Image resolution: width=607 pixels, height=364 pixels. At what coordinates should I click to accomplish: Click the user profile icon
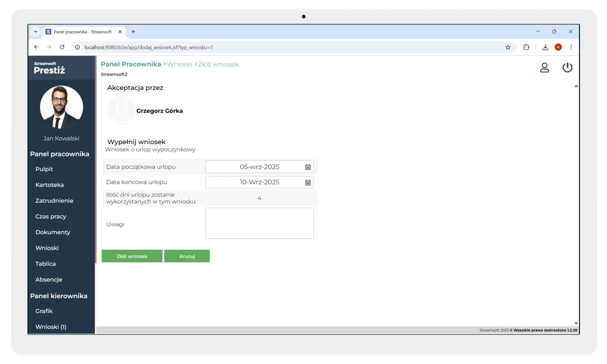544,68
